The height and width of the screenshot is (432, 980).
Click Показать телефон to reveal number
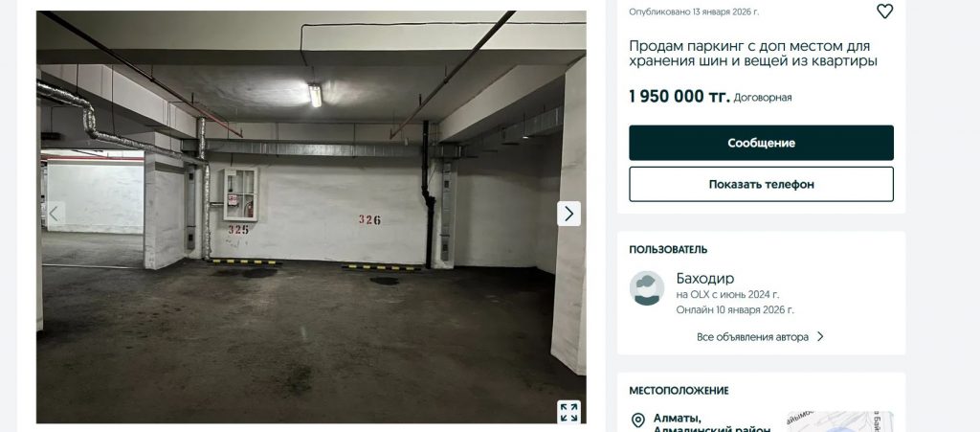(761, 185)
